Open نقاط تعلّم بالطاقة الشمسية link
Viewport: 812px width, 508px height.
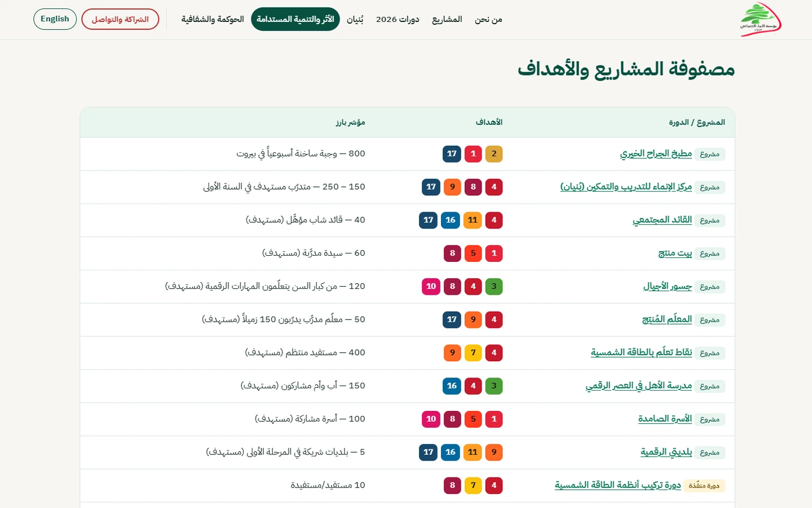641,353
